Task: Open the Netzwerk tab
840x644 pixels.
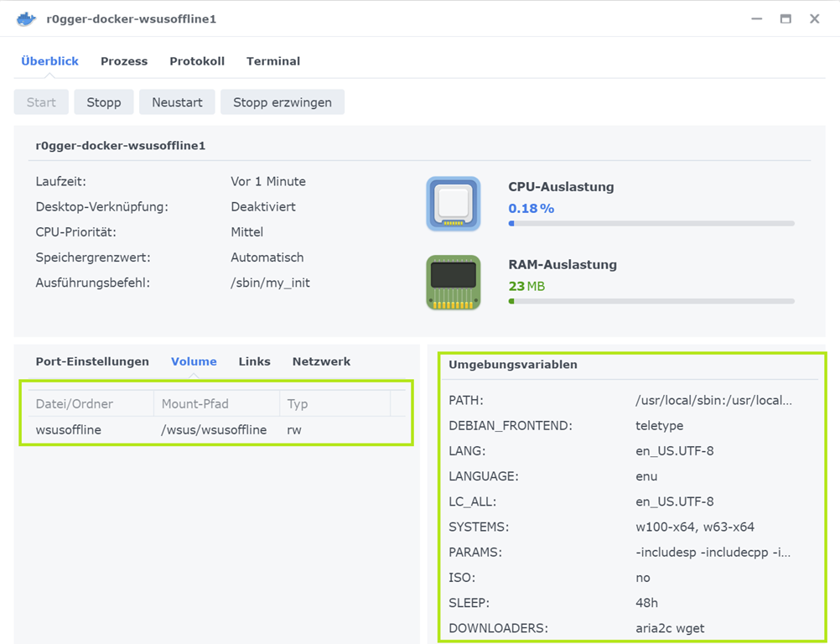Action: [321, 361]
